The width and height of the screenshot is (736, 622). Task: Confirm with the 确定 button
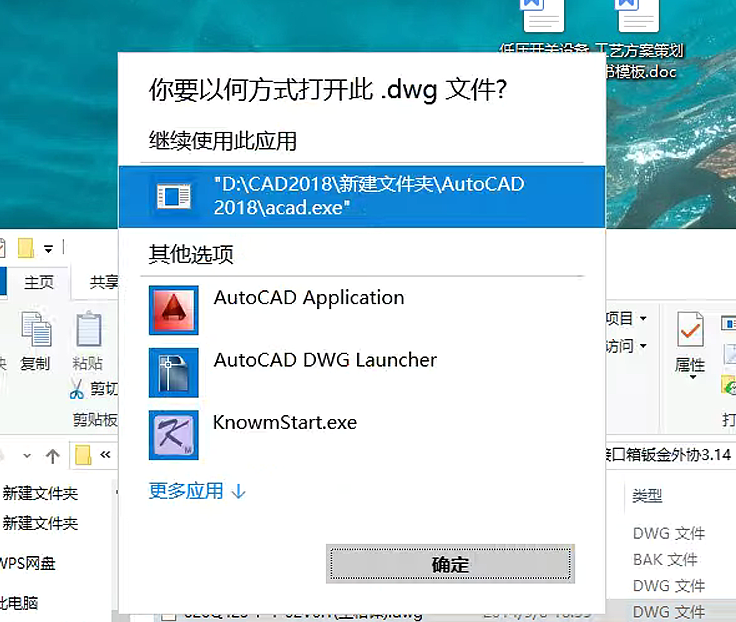pyautogui.click(x=450, y=564)
